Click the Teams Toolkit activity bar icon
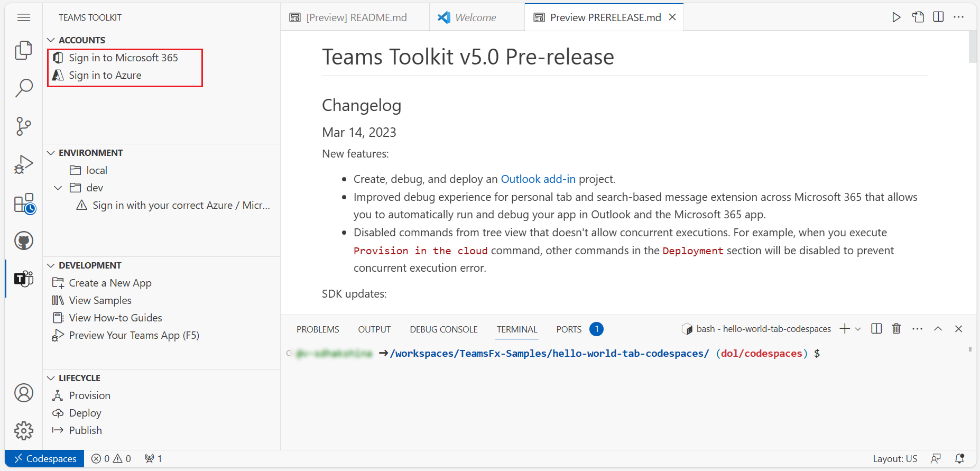This screenshot has height=471, width=980. point(24,278)
